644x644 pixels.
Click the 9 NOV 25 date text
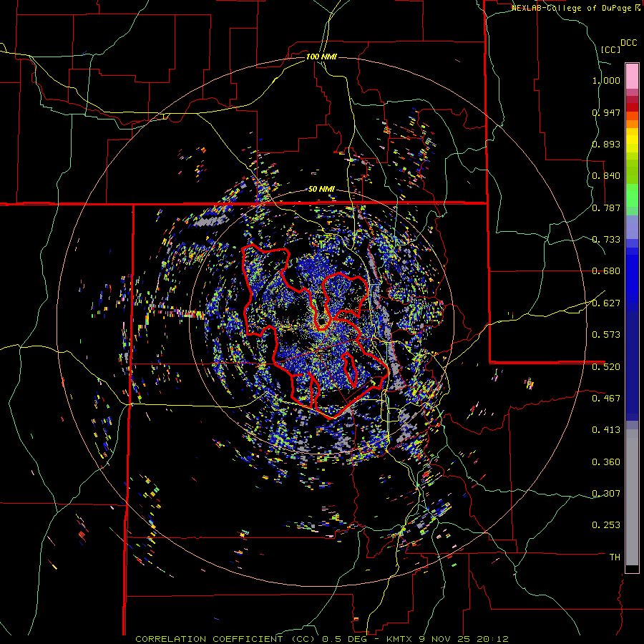coord(448,639)
